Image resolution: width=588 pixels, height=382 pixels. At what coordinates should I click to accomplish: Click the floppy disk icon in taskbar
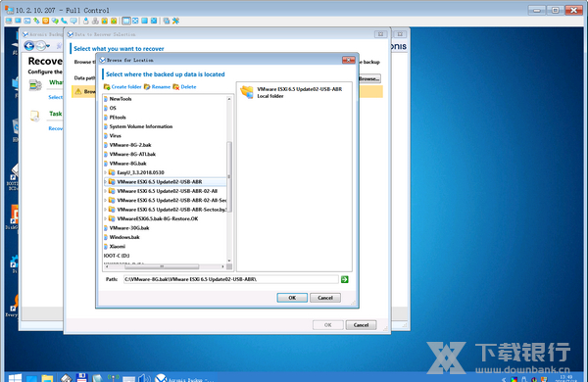(x=81, y=377)
